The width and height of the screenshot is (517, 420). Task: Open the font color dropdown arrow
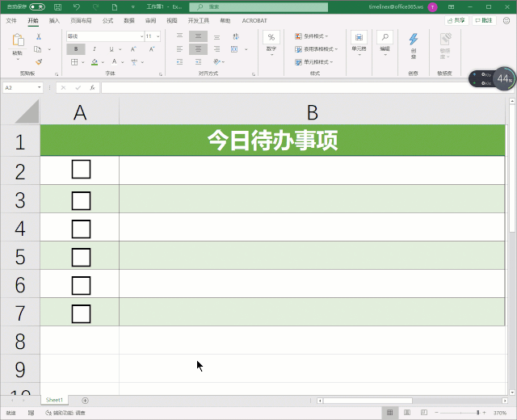pos(122,62)
